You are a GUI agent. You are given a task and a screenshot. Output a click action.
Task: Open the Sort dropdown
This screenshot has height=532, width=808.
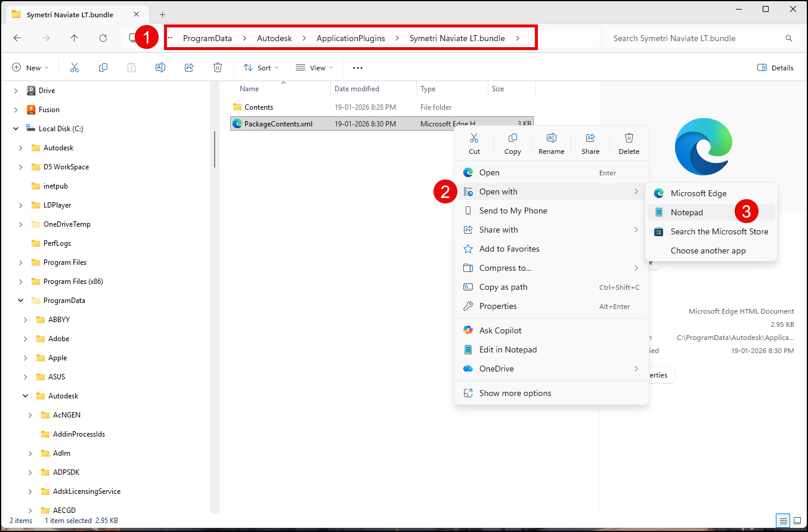click(x=261, y=67)
